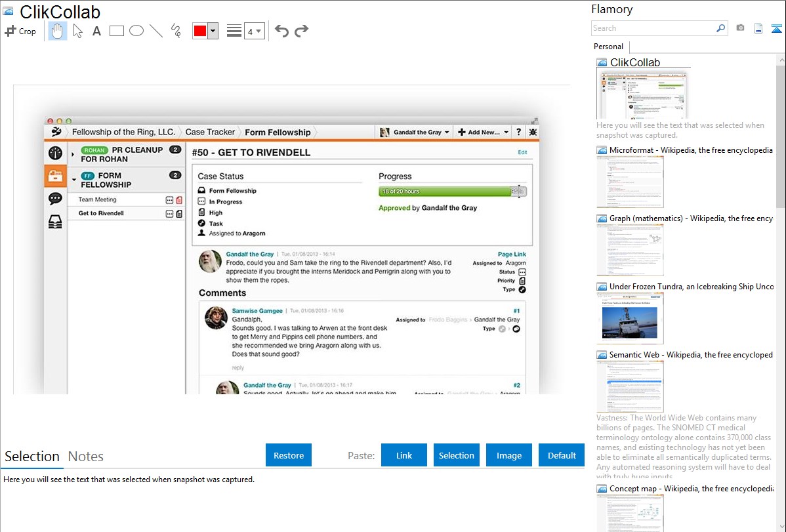
Task: Click the line thickness icon
Action: [x=234, y=31]
